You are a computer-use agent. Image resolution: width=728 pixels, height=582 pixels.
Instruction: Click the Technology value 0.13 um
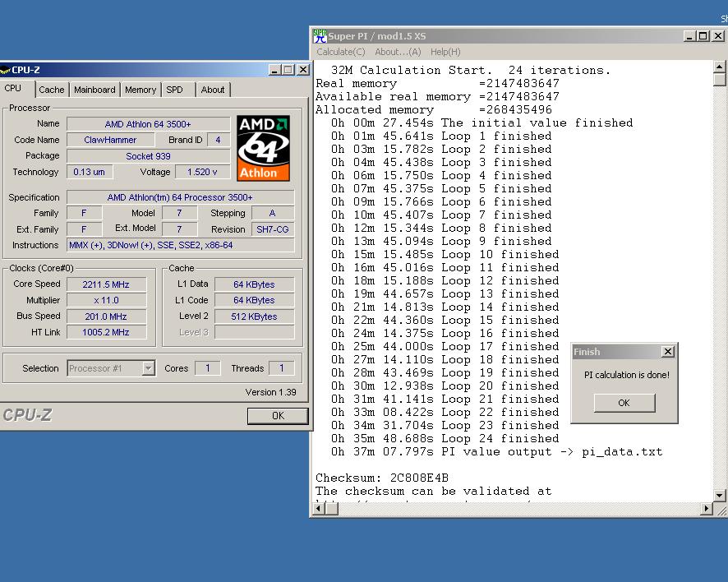(90, 172)
